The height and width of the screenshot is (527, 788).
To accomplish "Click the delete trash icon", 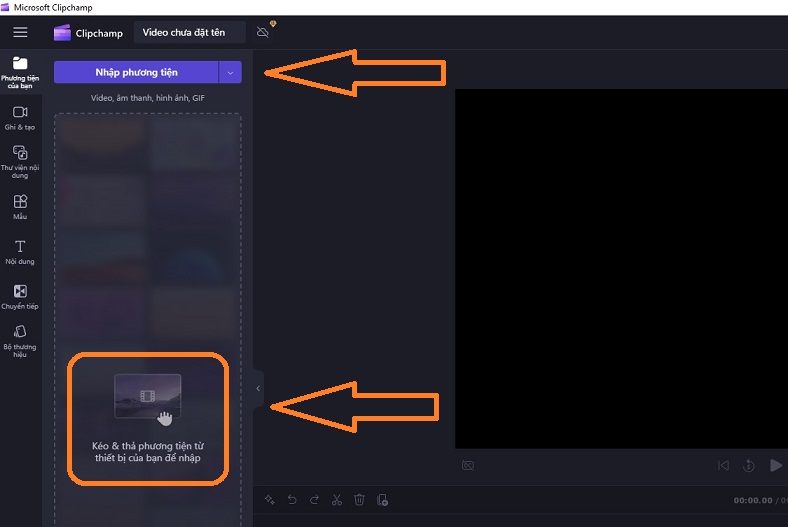I will coord(359,499).
